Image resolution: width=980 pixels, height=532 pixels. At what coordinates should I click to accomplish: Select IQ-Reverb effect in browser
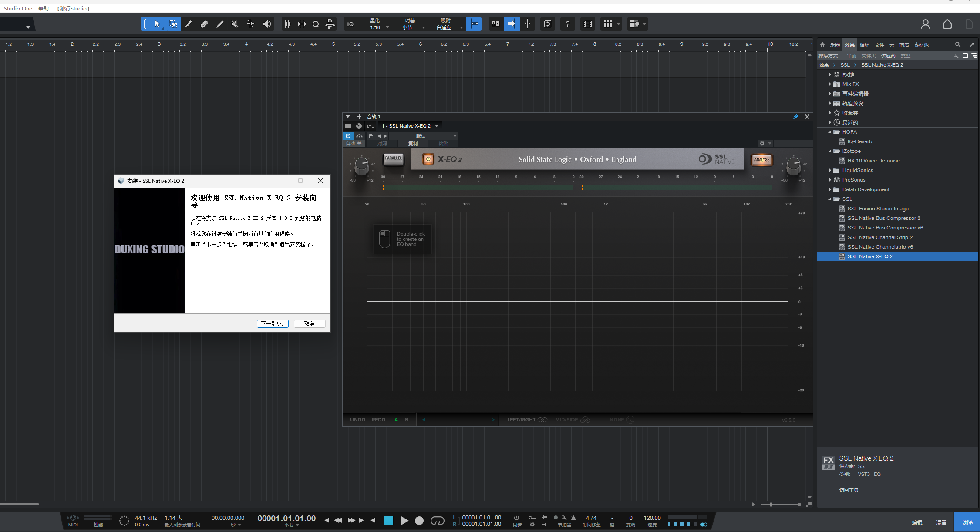click(x=859, y=141)
